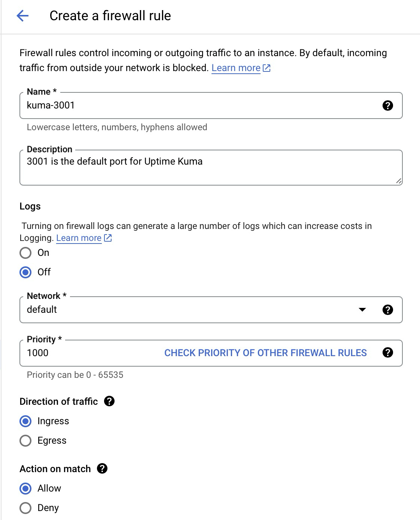Click Learn more about firewall rules
This screenshot has width=420, height=520.
236,68
